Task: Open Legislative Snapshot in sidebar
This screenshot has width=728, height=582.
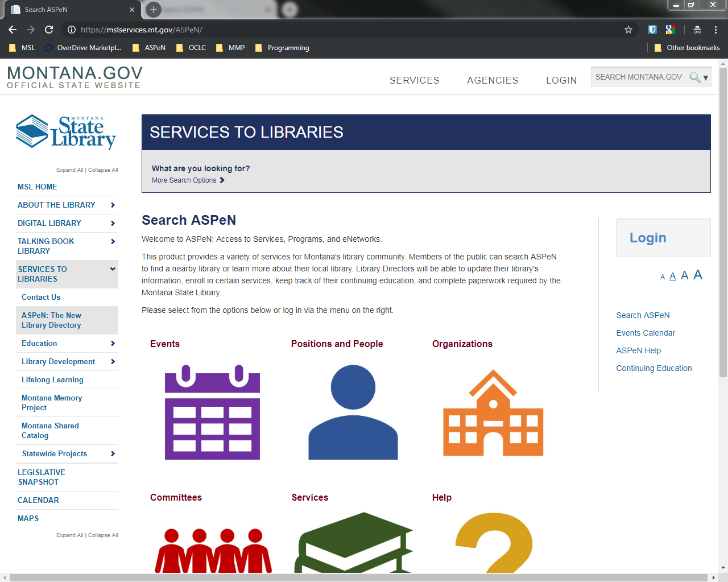Action: tap(42, 477)
